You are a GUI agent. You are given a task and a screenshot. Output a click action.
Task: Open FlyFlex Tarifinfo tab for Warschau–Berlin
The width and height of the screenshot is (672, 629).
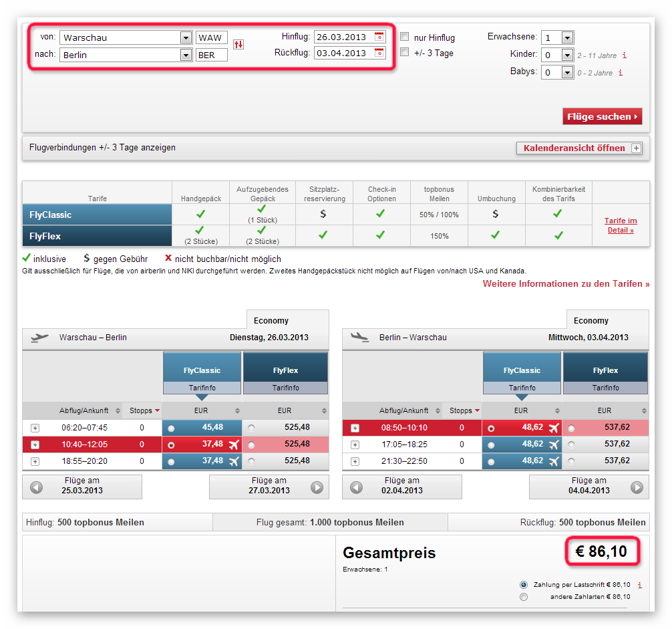click(x=285, y=388)
